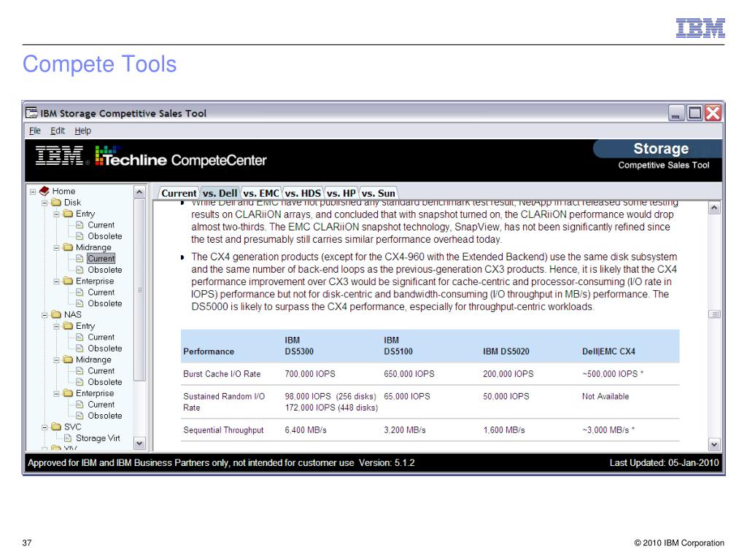The height and width of the screenshot is (560, 747).
Task: Select Obsolete under NAS Enterprise
Action: tap(105, 415)
